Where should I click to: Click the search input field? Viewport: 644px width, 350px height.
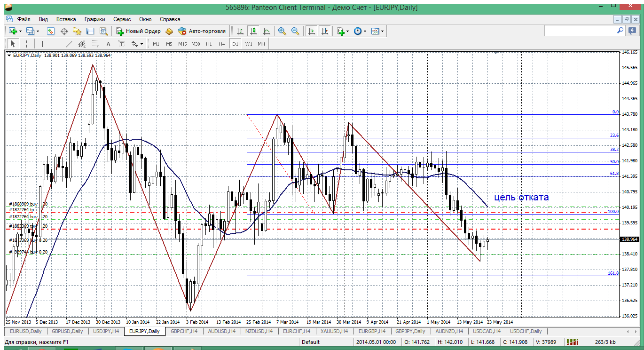coord(579,31)
